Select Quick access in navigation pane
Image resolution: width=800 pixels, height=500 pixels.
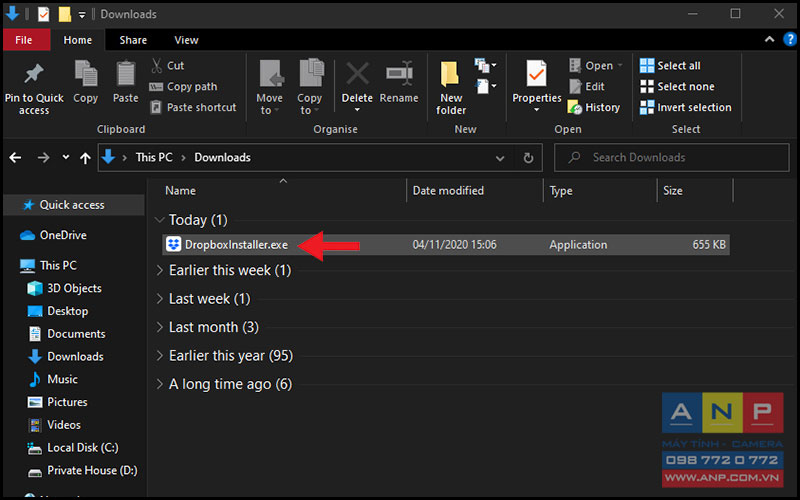72,205
